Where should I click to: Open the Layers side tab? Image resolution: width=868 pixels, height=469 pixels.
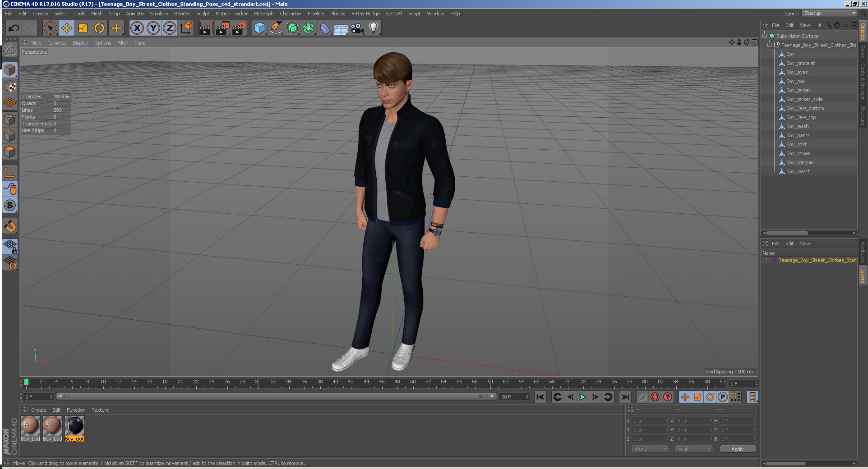[x=863, y=275]
